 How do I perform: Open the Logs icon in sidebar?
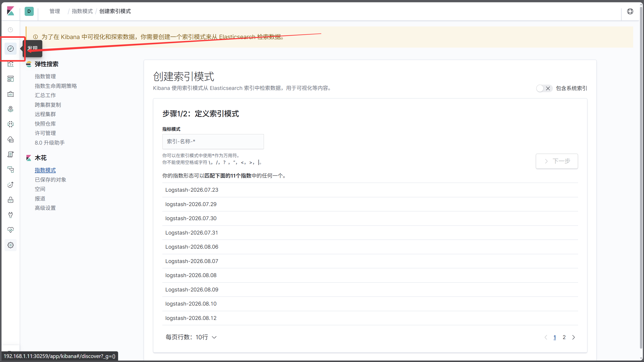pos(11,154)
